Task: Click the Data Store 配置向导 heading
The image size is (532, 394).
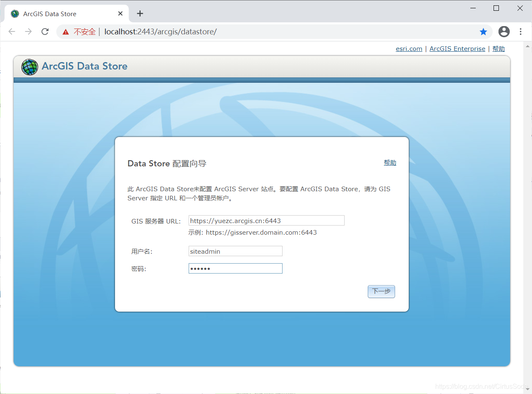Action: point(167,163)
